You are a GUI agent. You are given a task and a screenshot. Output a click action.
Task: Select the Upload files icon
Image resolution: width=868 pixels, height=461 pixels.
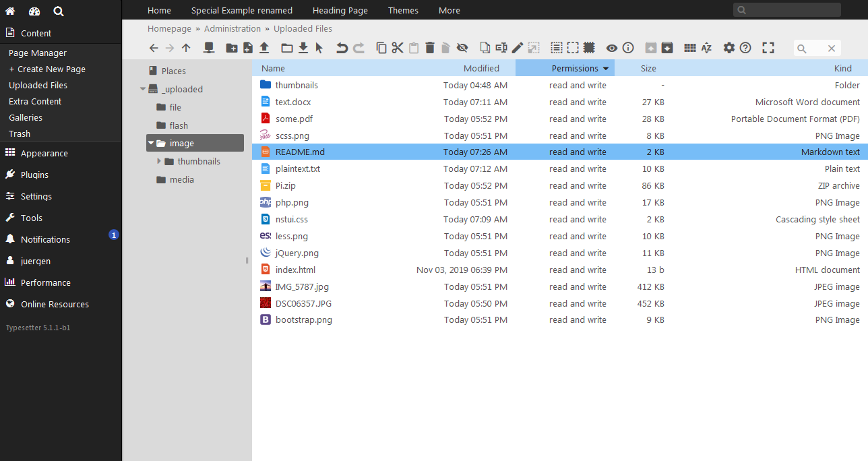[266, 48]
